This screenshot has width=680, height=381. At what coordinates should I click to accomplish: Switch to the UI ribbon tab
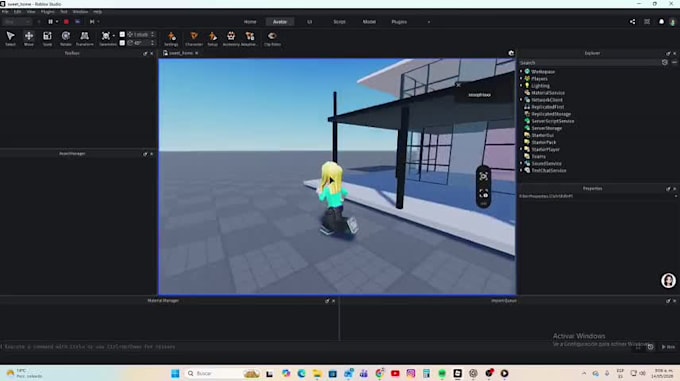[310, 22]
